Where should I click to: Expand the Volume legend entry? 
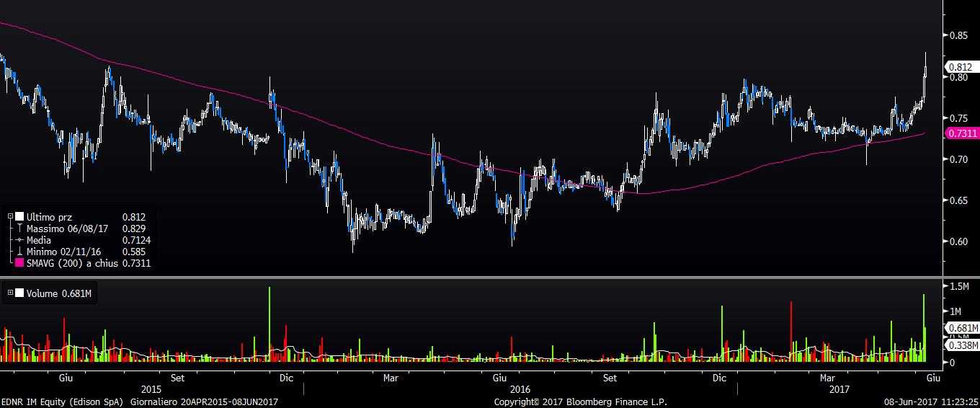click(x=10, y=293)
